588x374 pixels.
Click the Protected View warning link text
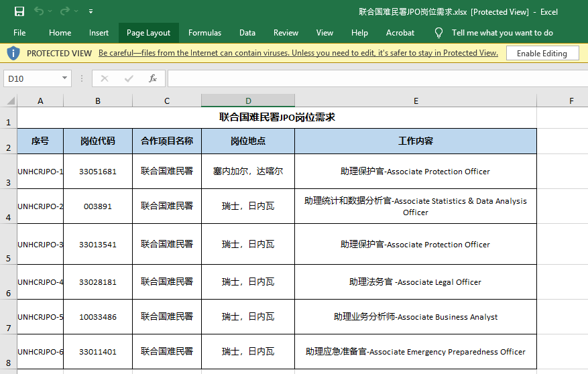[298, 53]
